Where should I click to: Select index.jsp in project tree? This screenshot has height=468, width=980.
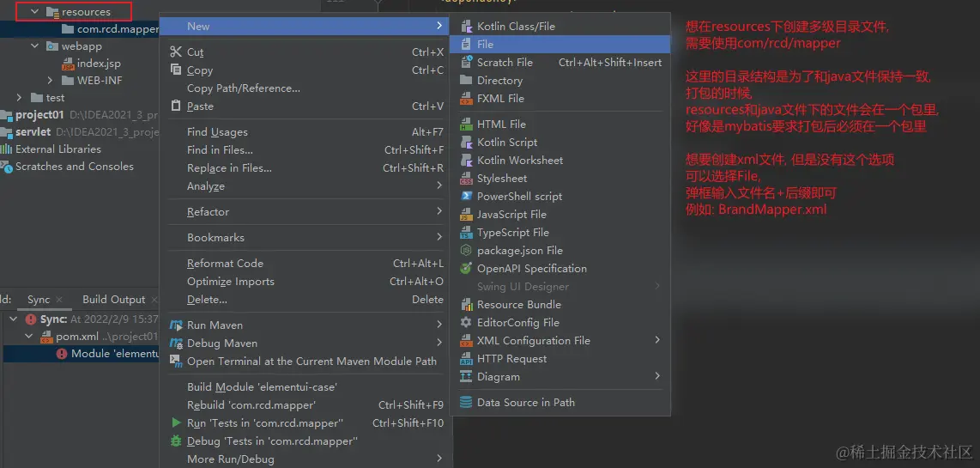[99, 64]
